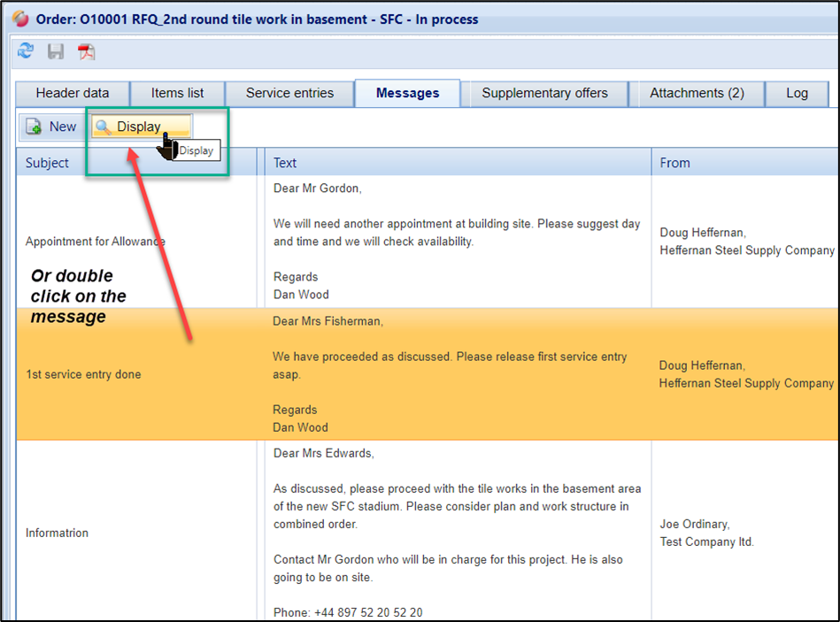The image size is (840, 622).
Task: Click the Text column header
Action: pyautogui.click(x=285, y=163)
